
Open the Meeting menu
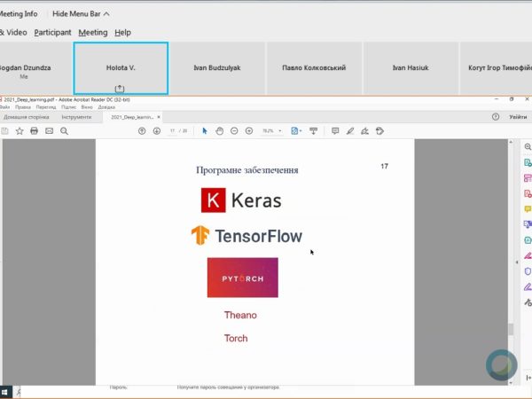point(92,33)
